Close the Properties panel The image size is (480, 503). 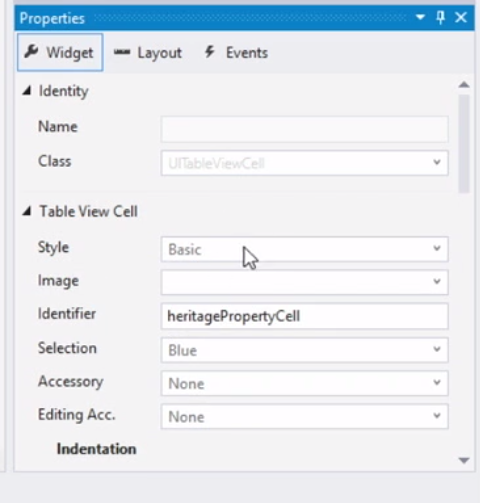(461, 17)
